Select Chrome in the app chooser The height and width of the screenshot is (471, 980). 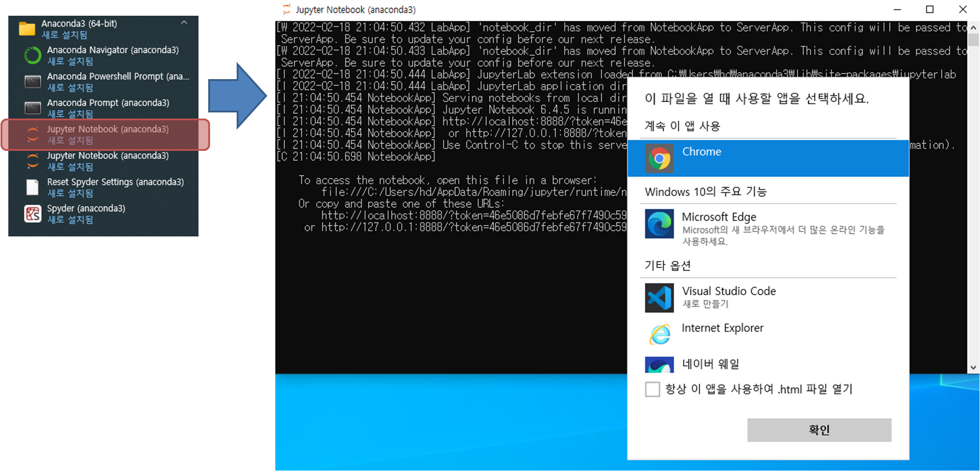pos(768,158)
